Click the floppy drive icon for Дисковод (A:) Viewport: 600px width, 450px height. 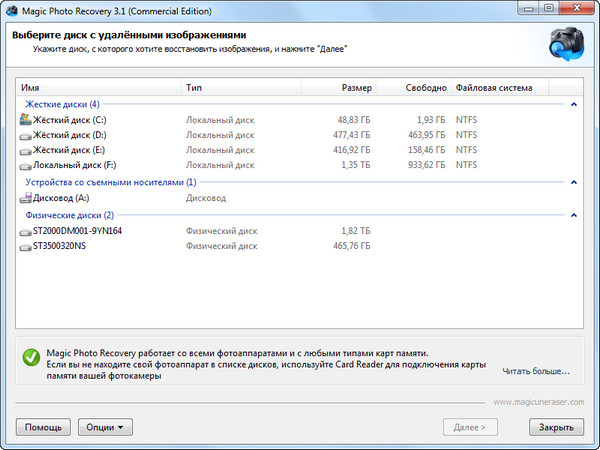click(x=25, y=198)
